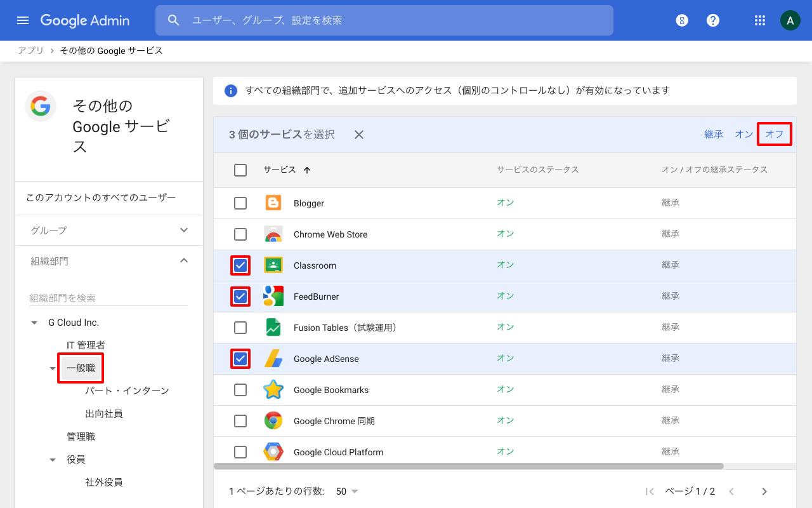This screenshot has height=508, width=812.
Task: Open the hamburger main menu
Action: [x=23, y=20]
